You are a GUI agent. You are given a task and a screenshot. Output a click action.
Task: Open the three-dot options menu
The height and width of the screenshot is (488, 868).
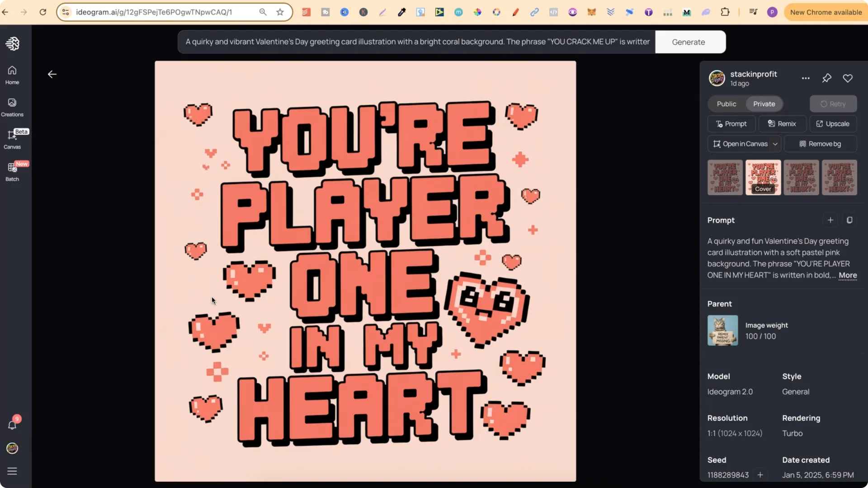pos(806,78)
